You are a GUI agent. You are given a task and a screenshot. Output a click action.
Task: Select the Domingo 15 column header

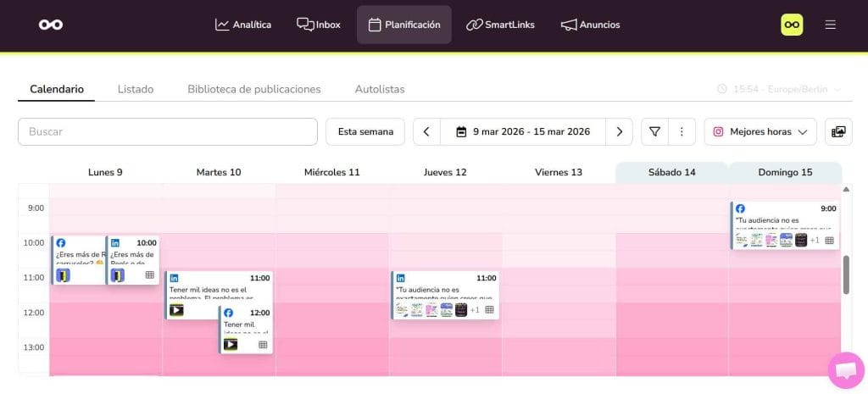tap(785, 172)
